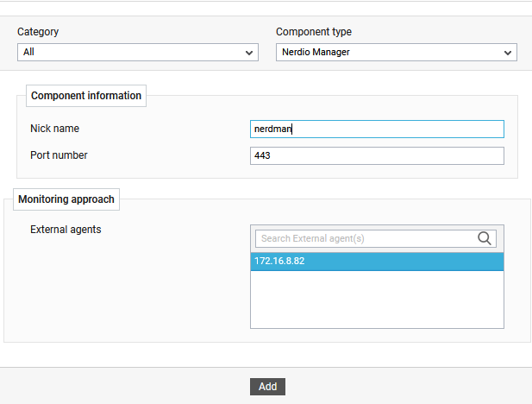
Task: Click the Monitoring approach section heading
Action: pos(66,199)
